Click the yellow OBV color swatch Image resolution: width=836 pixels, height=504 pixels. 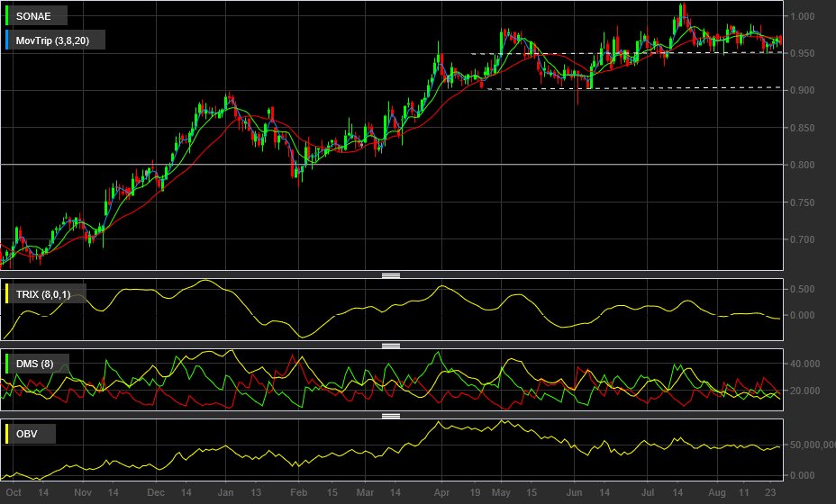point(7,433)
